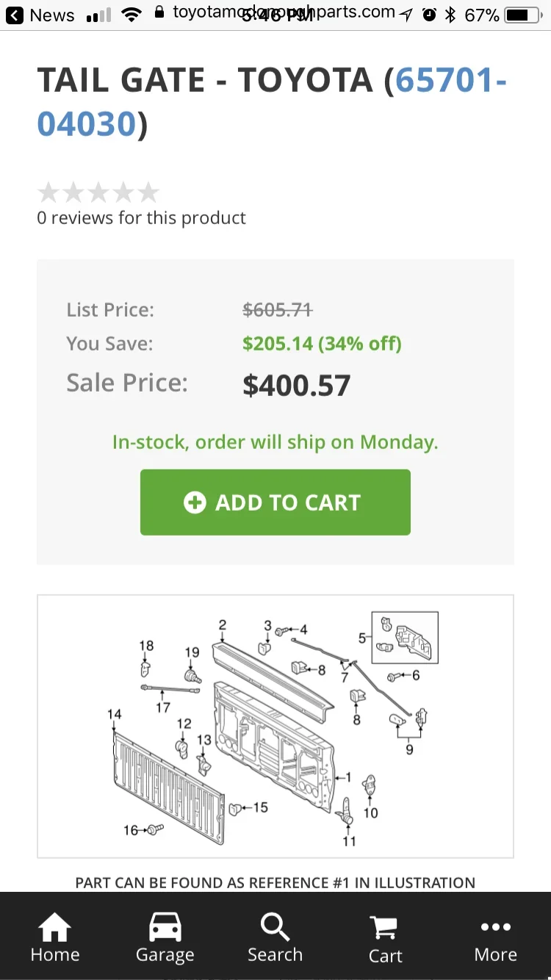
Task: Tap the plus icon on Add to Cart
Action: pos(195,502)
